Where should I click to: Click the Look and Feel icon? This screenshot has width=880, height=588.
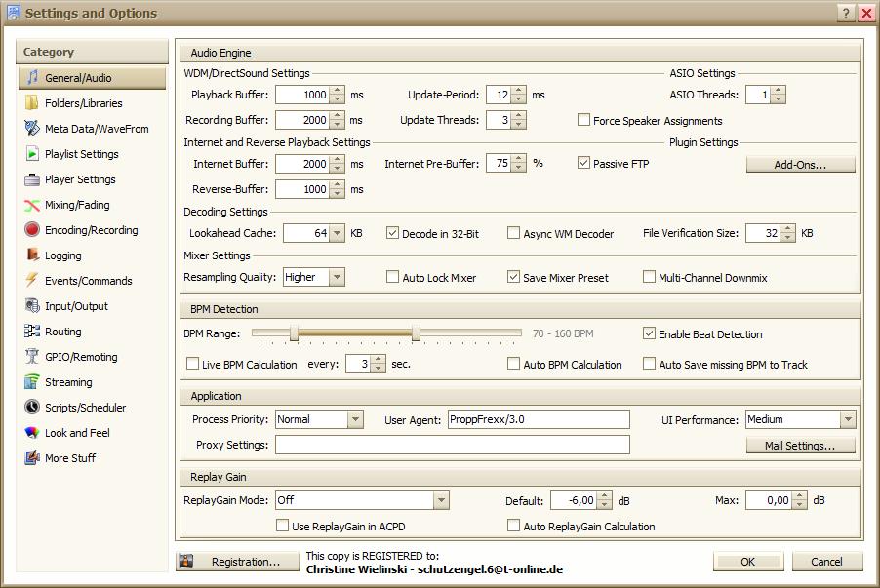[x=32, y=433]
